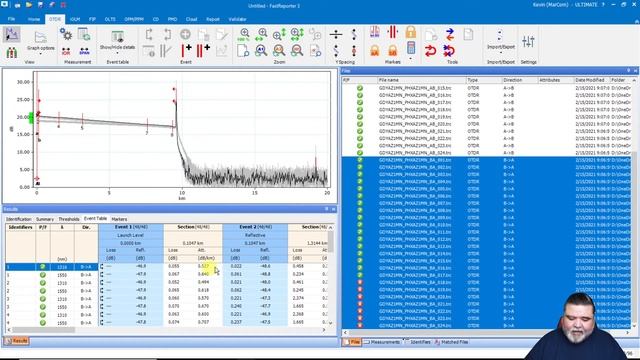Click the reanalyze table refresh icon

[84, 34]
